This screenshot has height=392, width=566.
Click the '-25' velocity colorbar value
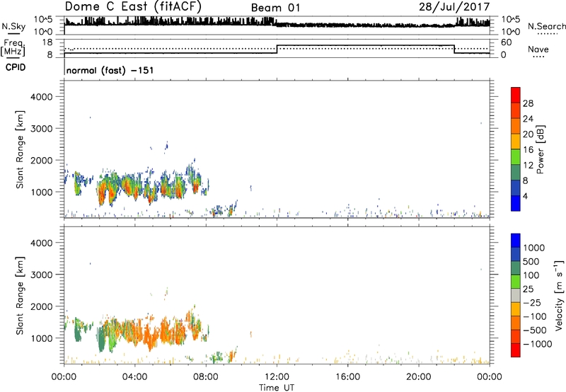click(531, 302)
